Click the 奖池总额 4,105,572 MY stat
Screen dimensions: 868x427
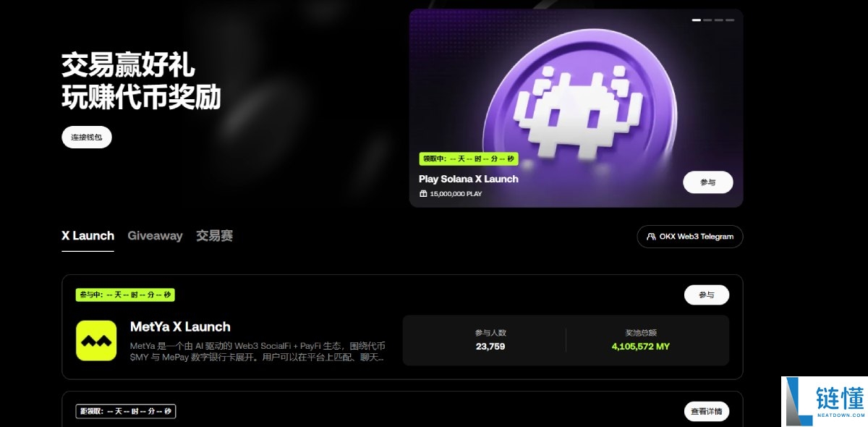(640, 340)
